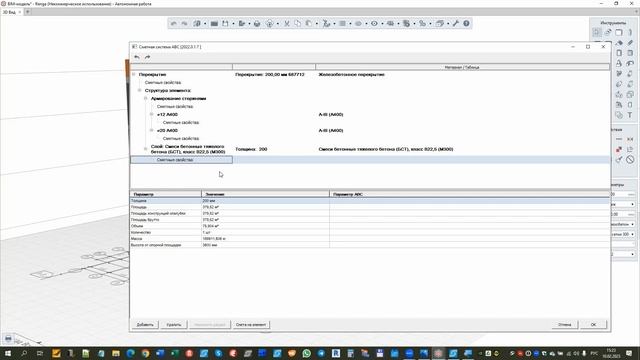Click the Отмена button
This screenshot has height=360, width=640.
pos(565,324)
